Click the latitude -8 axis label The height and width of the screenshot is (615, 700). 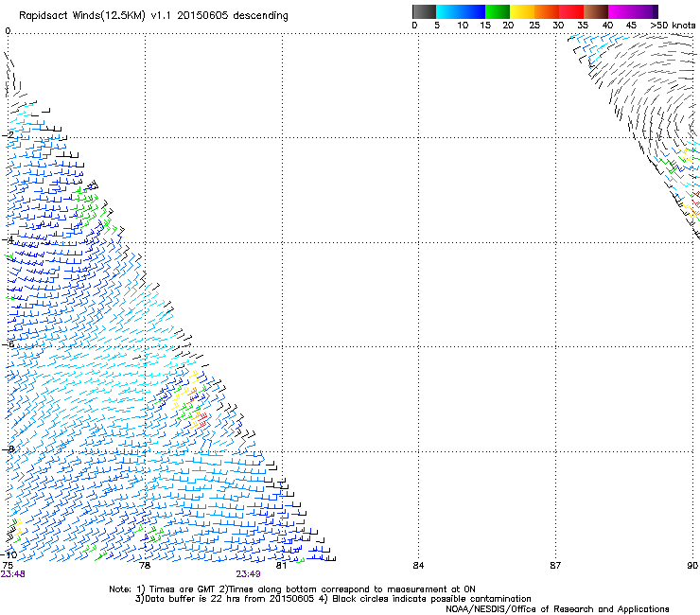pyautogui.click(x=8, y=449)
